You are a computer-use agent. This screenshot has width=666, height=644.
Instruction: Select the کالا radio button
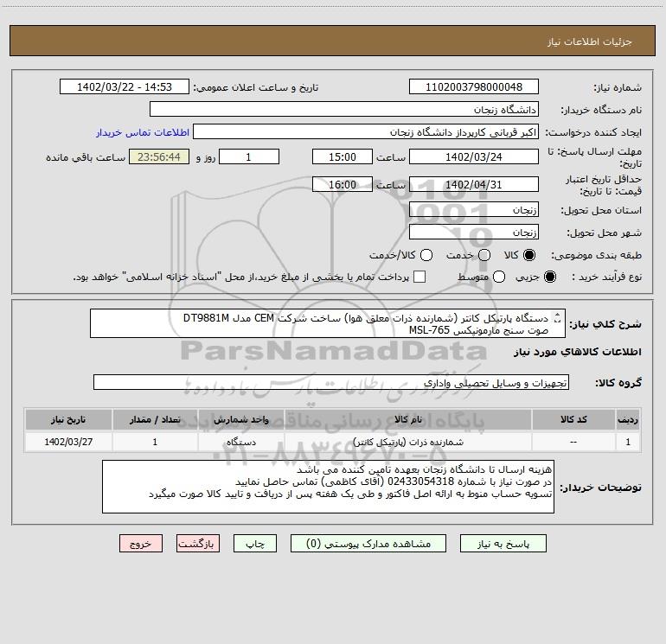pos(529,255)
